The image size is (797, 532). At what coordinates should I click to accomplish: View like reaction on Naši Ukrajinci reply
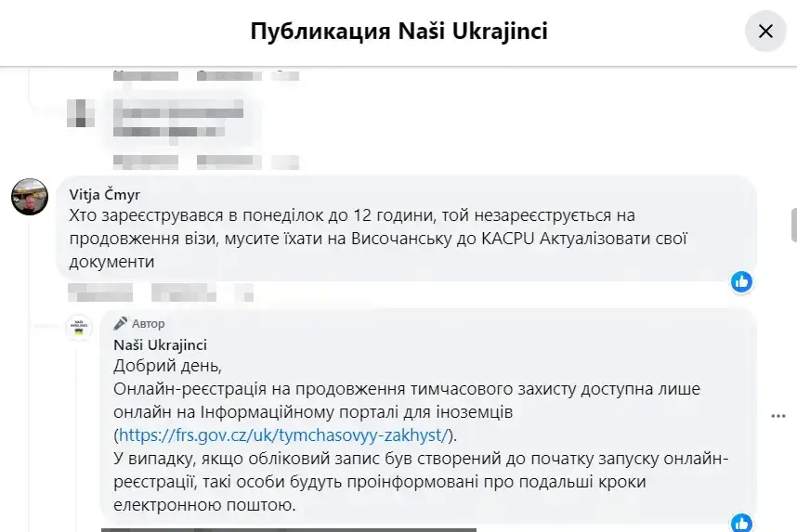[741, 523]
